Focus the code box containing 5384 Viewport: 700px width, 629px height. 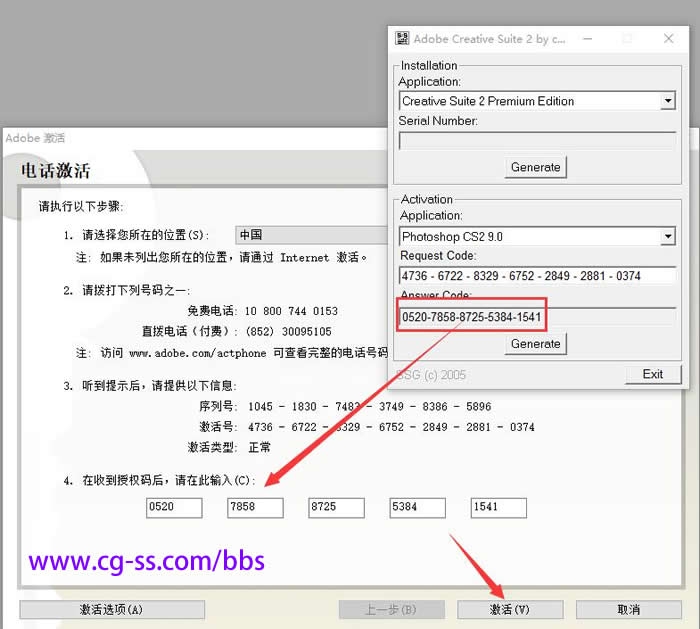417,508
